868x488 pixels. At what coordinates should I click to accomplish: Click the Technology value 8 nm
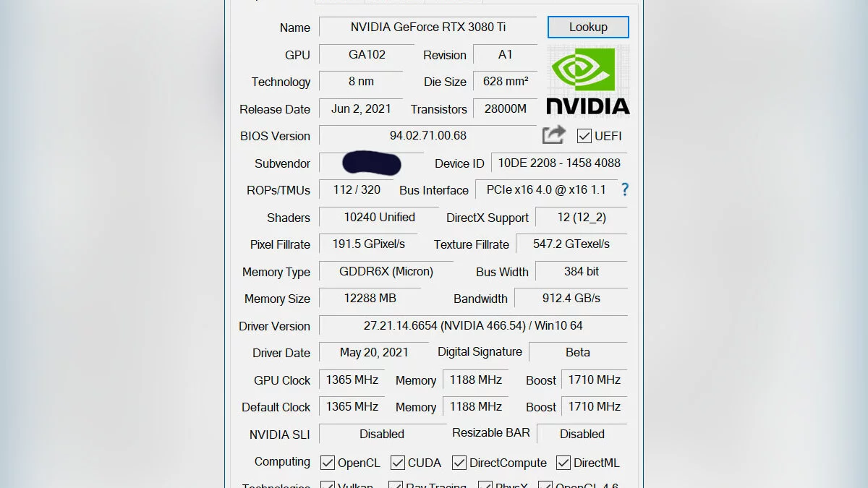[x=361, y=82]
